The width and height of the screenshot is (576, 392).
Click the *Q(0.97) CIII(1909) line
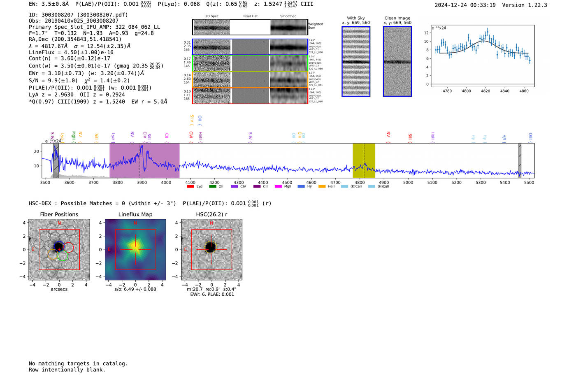[98, 101]
